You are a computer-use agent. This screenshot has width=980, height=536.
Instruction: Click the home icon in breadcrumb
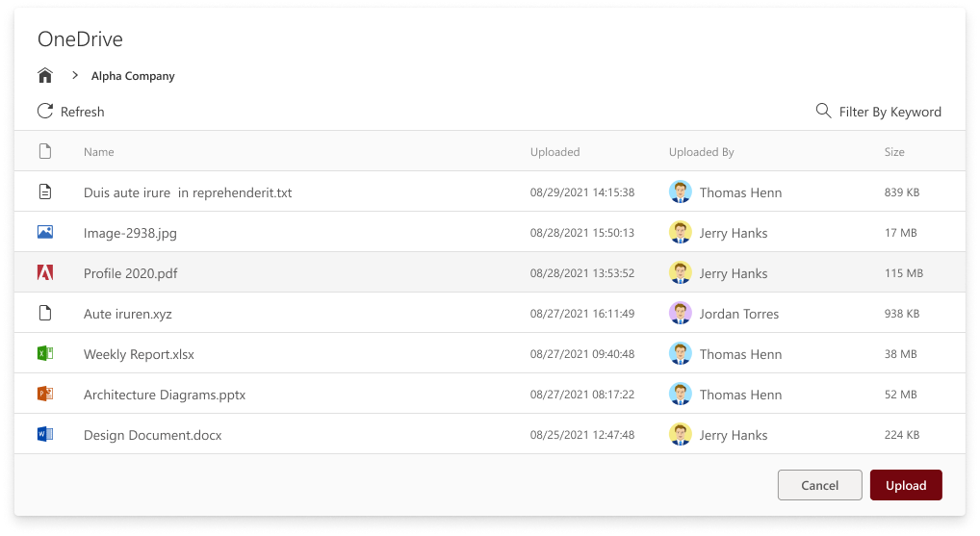click(x=45, y=76)
